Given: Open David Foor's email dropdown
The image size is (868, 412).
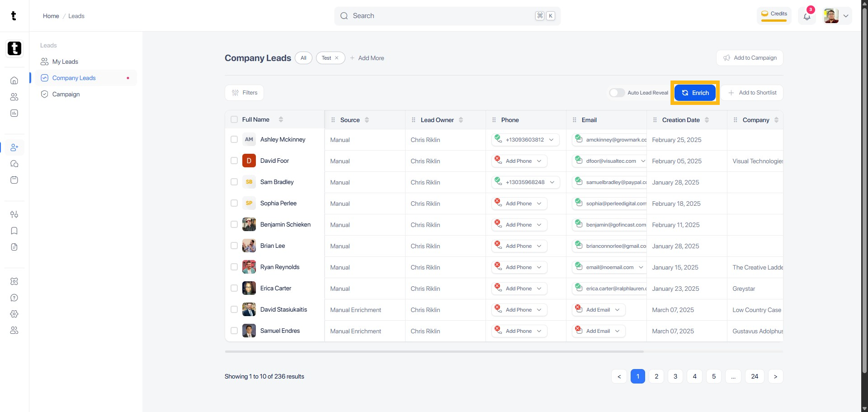Looking at the screenshot, I should point(643,161).
